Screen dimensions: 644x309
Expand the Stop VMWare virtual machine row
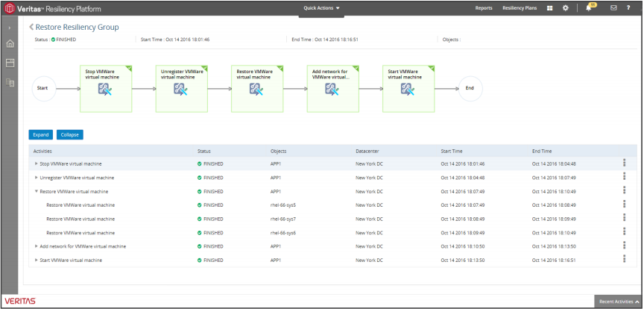[x=36, y=163]
